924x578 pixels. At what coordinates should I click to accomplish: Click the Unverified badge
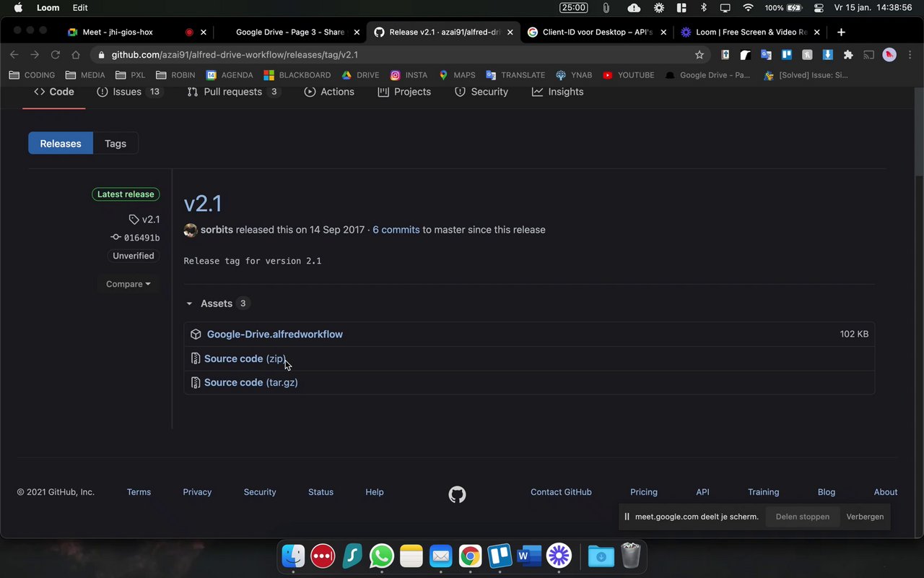click(x=134, y=256)
